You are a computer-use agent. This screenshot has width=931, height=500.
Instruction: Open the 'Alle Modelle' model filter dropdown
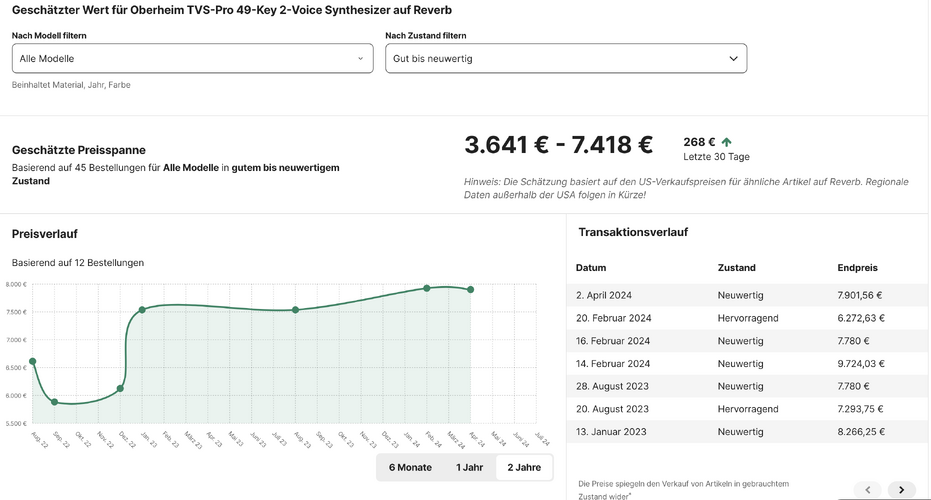[192, 58]
